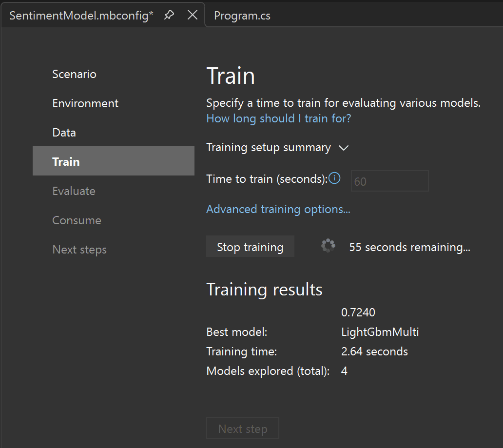Image resolution: width=503 pixels, height=448 pixels.
Task: Go to the Environment step
Action: click(85, 103)
